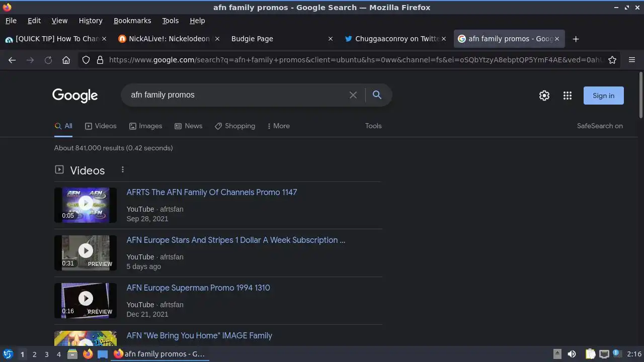Open AFRTS AFN Family Of Channels Promo link
The image size is (644, 362).
click(x=212, y=192)
